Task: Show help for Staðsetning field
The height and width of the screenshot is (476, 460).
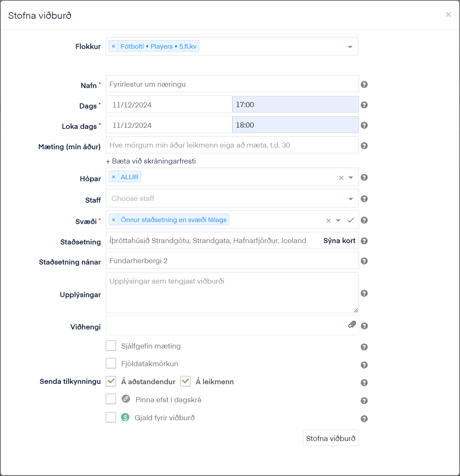Action: pyautogui.click(x=364, y=241)
